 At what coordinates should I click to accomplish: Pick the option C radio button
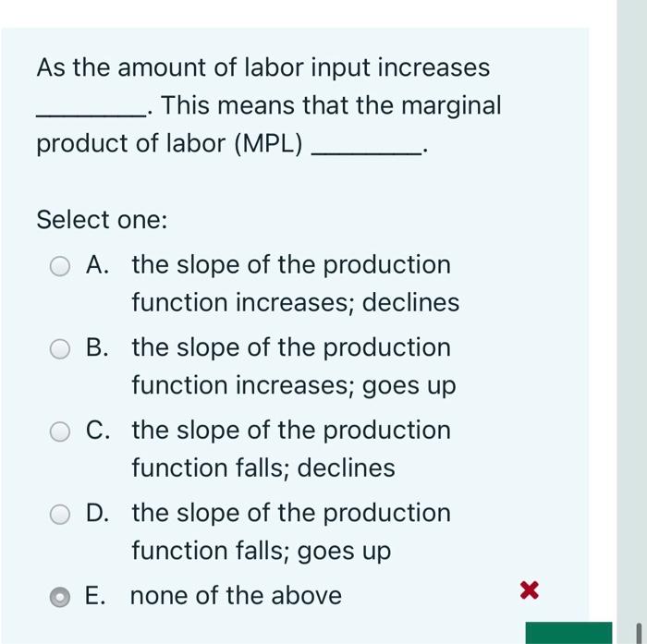point(60,431)
